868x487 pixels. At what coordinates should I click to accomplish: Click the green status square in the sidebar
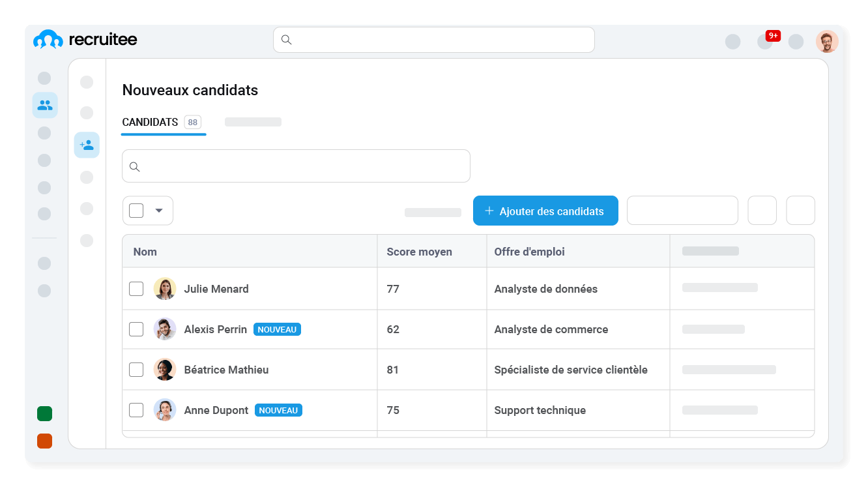[x=44, y=413]
